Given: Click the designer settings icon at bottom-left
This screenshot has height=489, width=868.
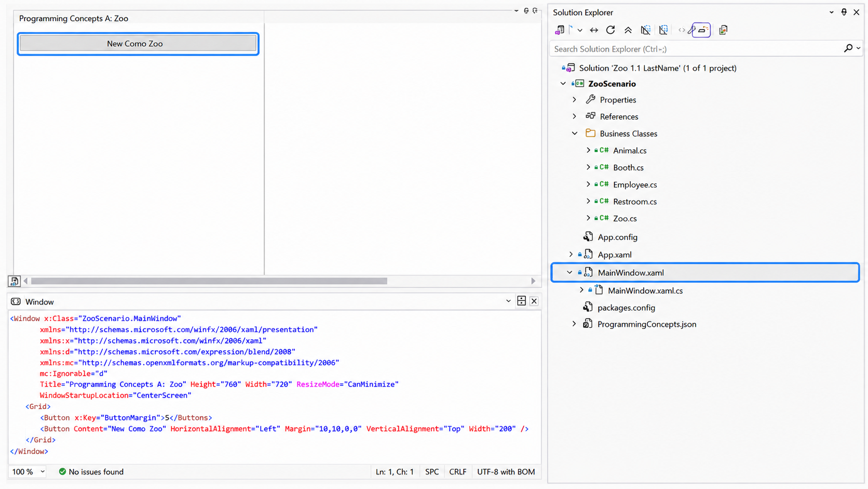Looking at the screenshot, I should [x=14, y=281].
